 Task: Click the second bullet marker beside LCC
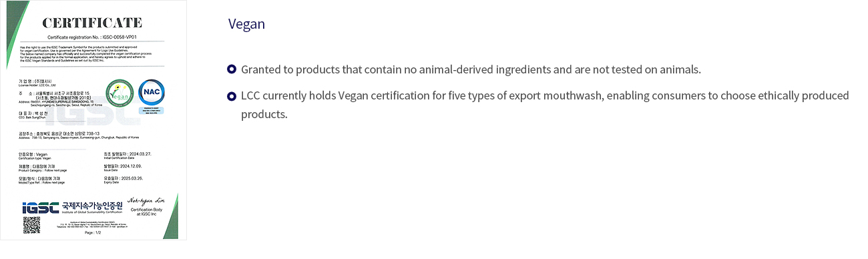coord(231,95)
